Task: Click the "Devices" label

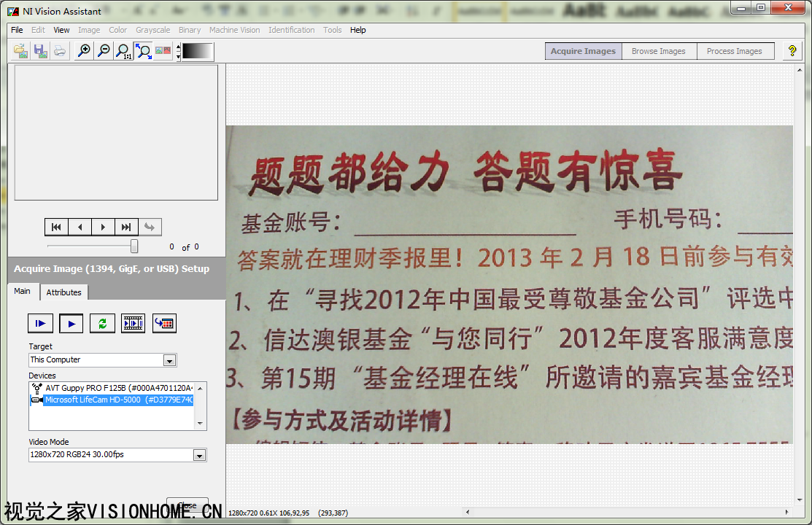Action: pos(42,376)
